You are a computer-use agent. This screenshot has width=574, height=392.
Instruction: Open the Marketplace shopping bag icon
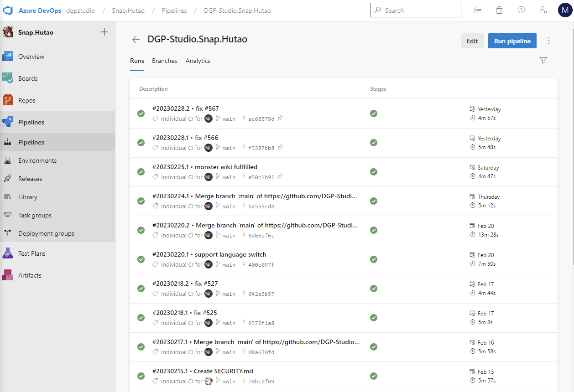(500, 10)
